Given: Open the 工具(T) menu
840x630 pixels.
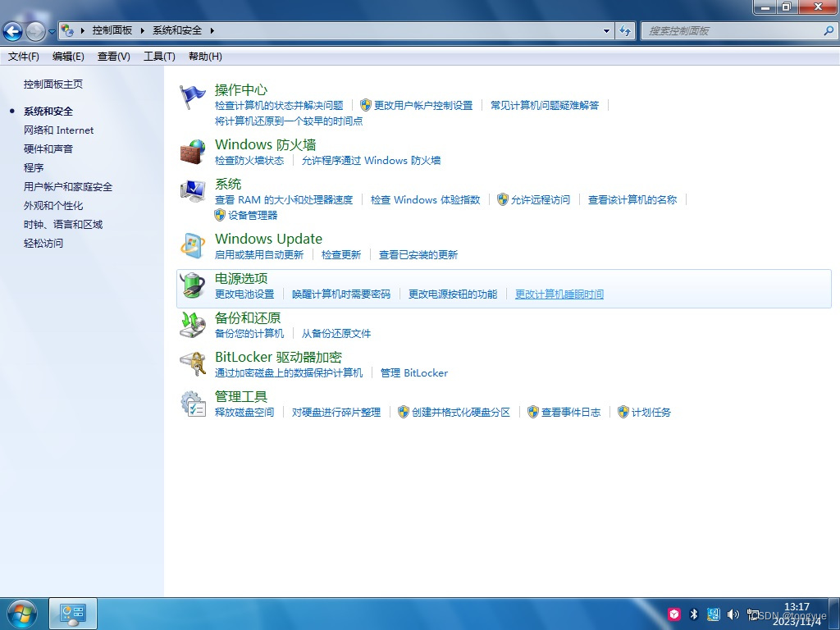Looking at the screenshot, I should click(159, 57).
